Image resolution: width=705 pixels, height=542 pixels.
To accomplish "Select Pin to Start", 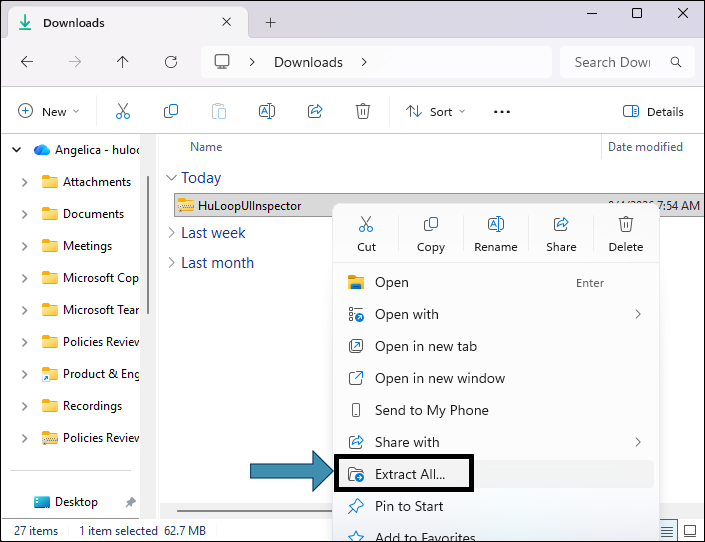I will pos(496,506).
